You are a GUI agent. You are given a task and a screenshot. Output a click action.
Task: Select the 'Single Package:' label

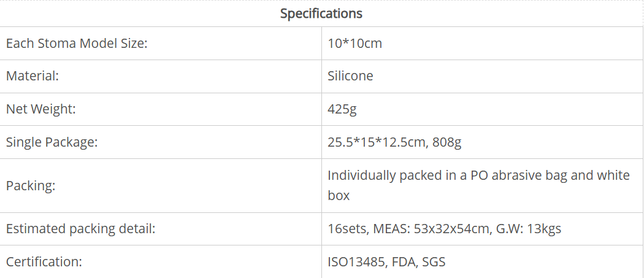click(x=52, y=142)
